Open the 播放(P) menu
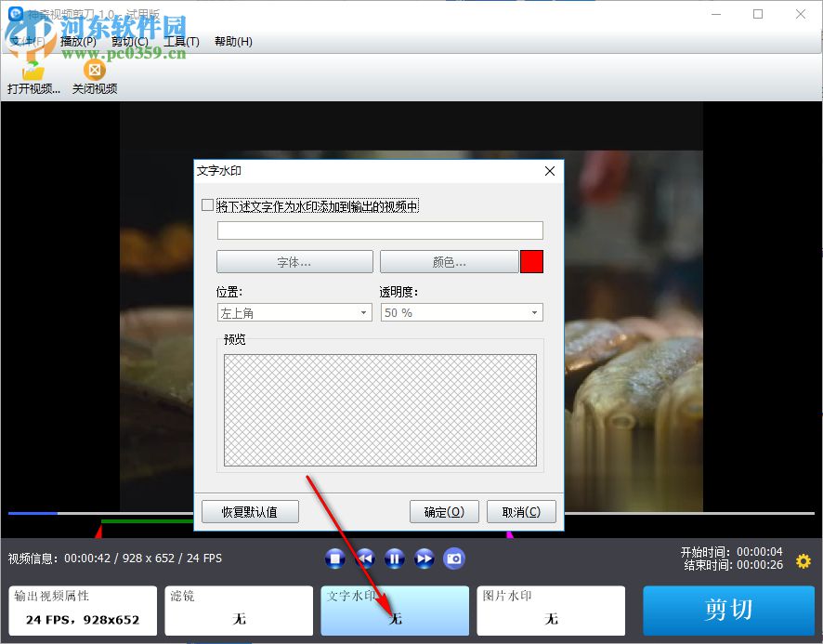Viewport: 823px width, 644px height. coord(78,42)
